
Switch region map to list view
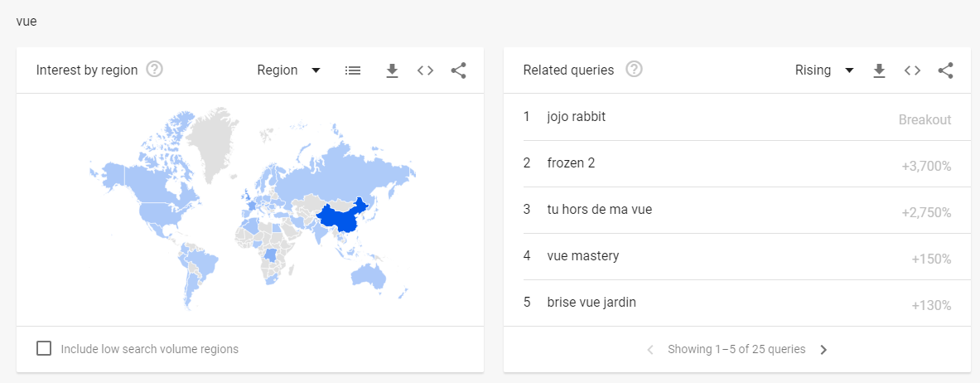point(353,70)
